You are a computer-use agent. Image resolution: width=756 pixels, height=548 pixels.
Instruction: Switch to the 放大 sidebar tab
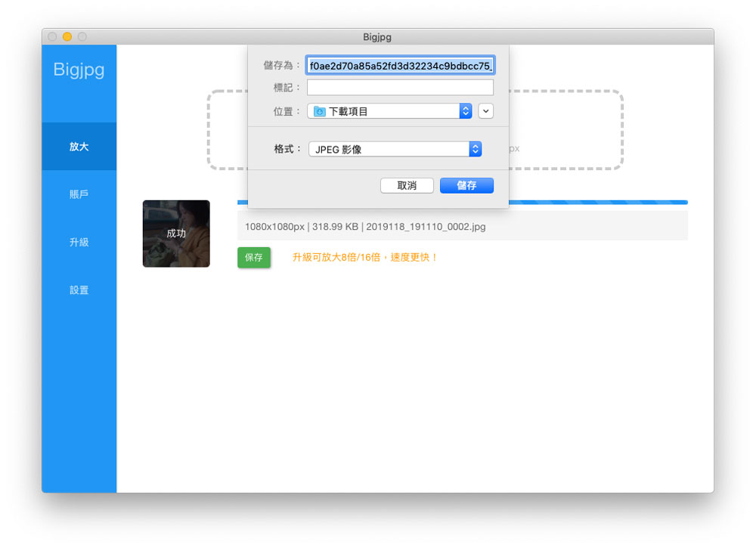click(79, 147)
